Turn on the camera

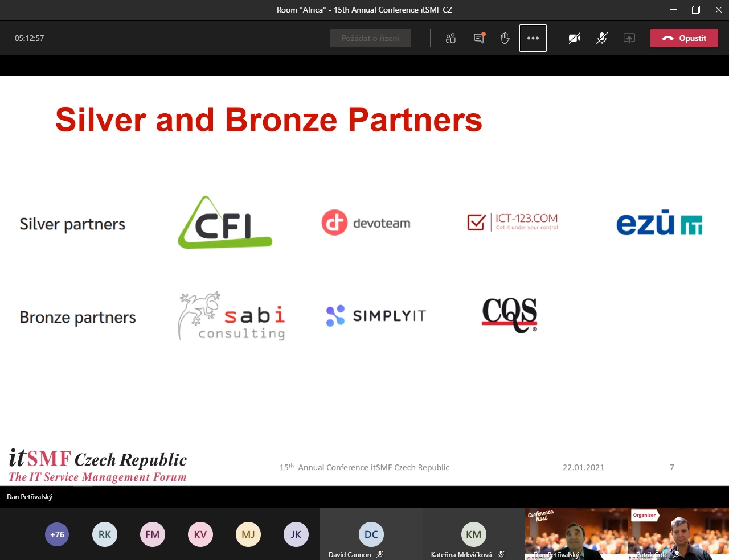575,38
